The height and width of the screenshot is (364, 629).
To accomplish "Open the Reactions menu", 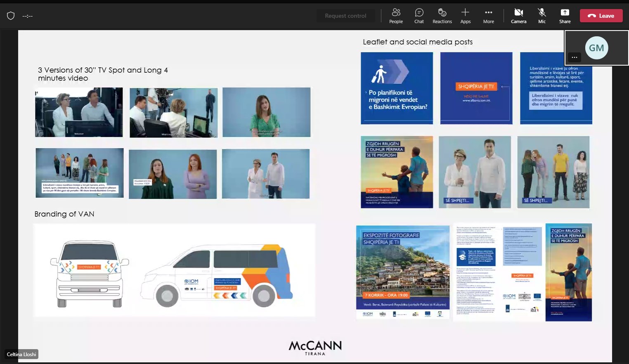I will pos(442,16).
